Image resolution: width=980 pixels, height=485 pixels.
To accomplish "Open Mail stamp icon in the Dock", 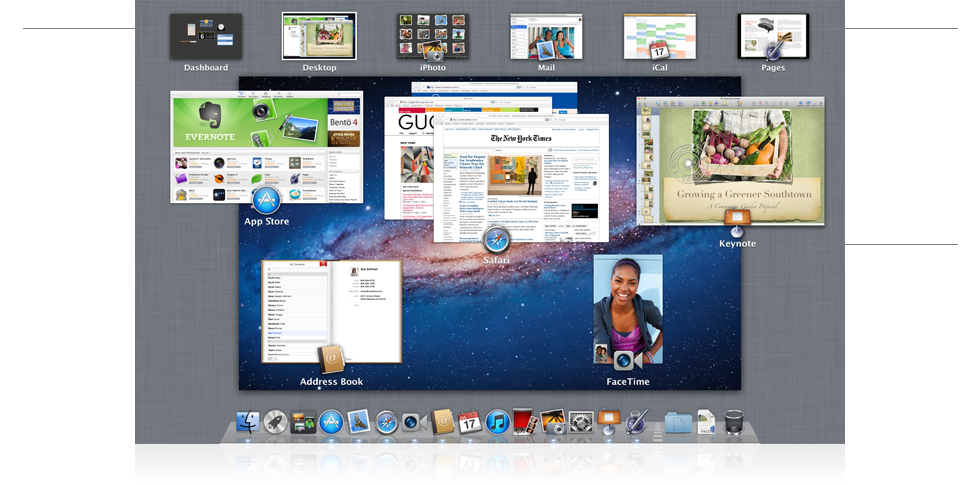I will 359,422.
